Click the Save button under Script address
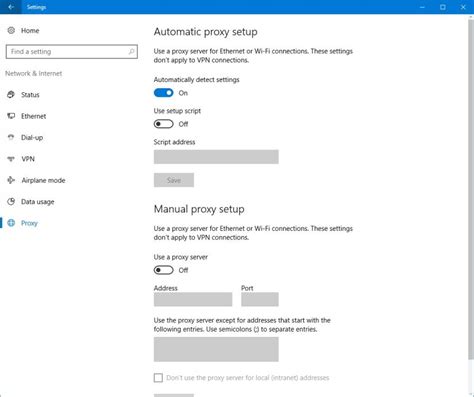Image resolution: width=474 pixels, height=397 pixels. (x=174, y=180)
